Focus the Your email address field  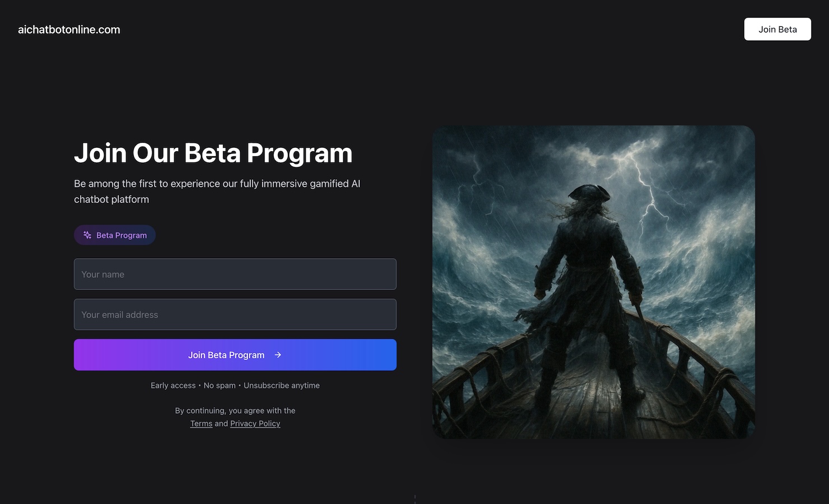235,315
